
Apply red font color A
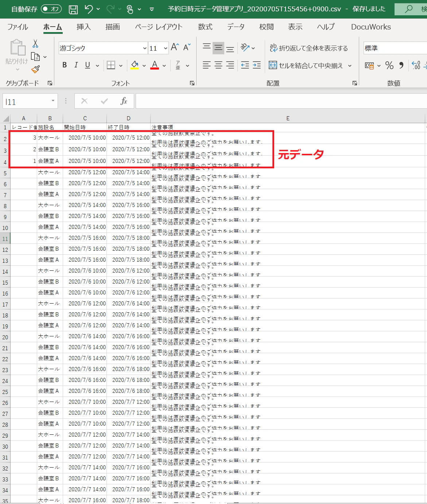155,65
